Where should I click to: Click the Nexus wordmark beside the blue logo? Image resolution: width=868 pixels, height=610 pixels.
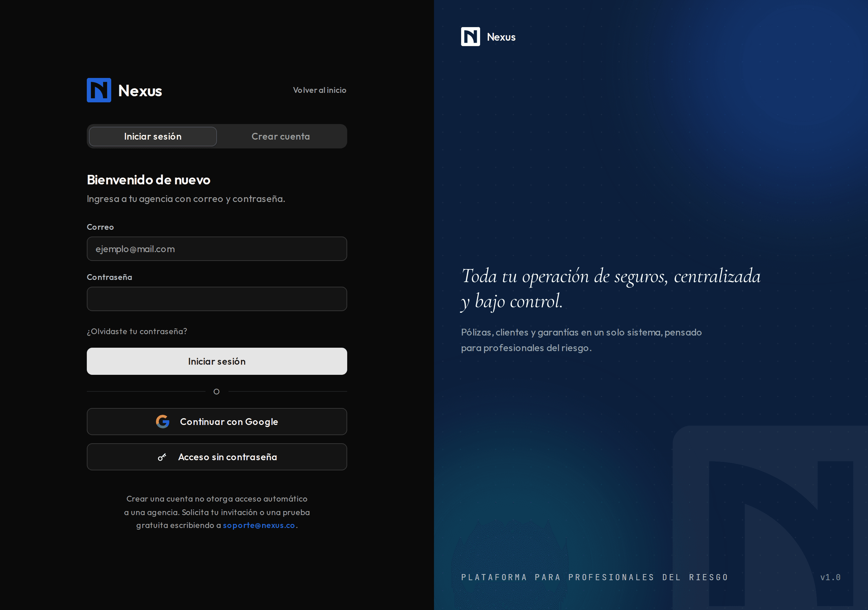click(140, 91)
